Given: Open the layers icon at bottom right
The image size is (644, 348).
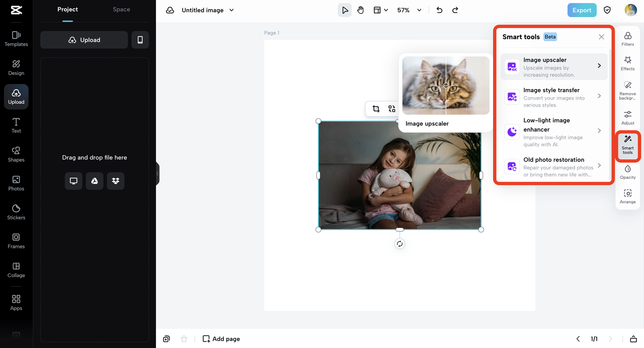Looking at the screenshot, I should point(634,339).
